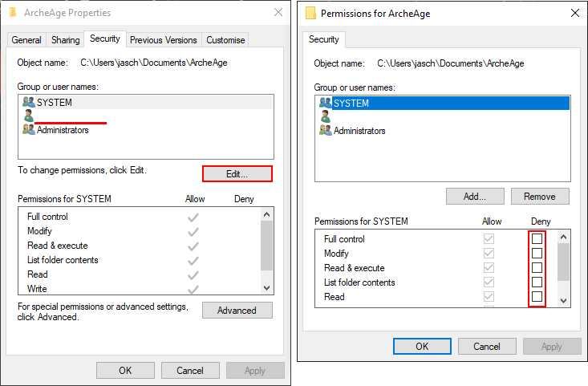
Task: Cancel the Permissions dialog
Action: [487, 346]
